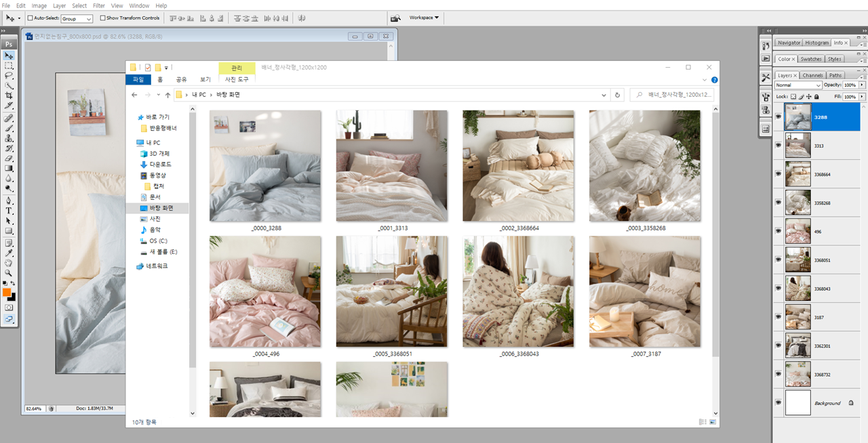Select the Zoom tool

point(9,273)
